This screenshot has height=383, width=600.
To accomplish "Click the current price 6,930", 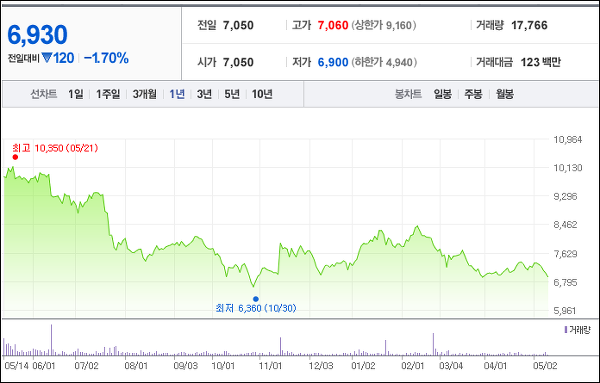I will (38, 35).
